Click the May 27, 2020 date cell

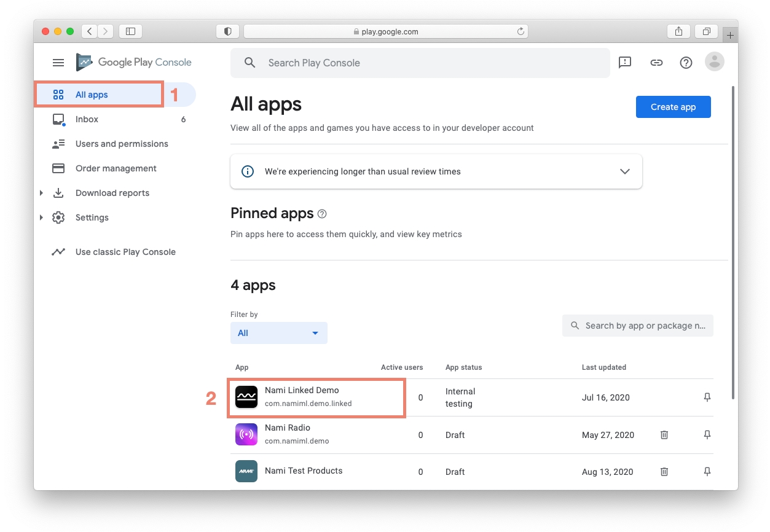608,435
